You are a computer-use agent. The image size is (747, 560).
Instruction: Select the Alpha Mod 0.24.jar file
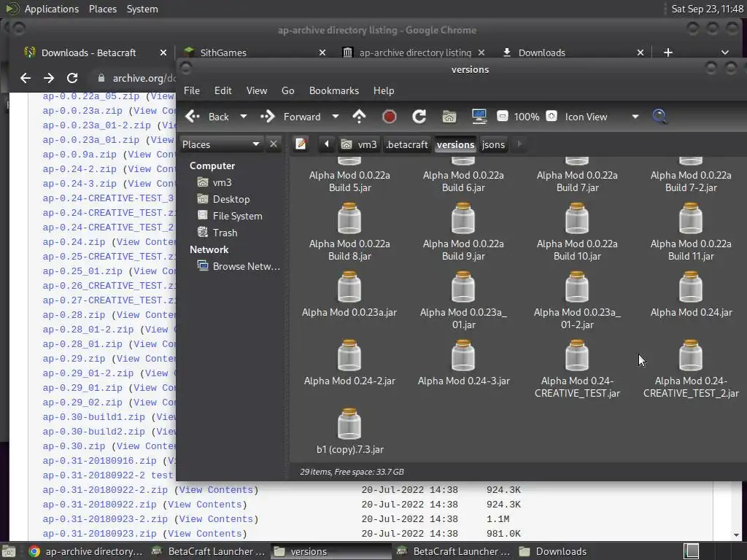[691, 295]
